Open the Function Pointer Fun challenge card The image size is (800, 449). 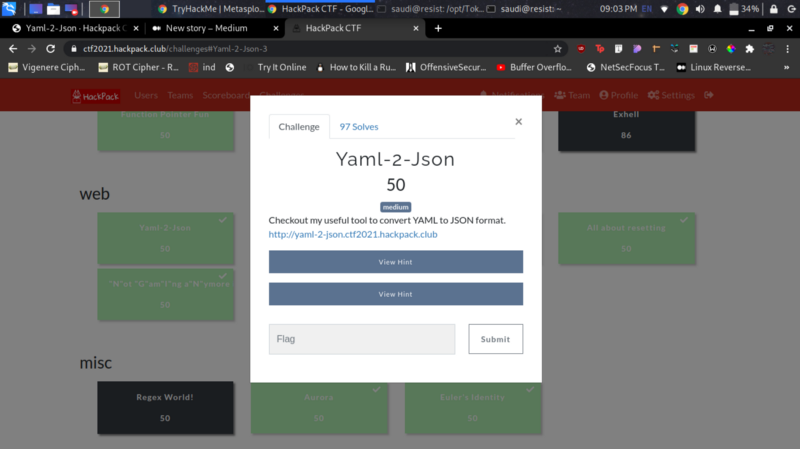(x=165, y=131)
